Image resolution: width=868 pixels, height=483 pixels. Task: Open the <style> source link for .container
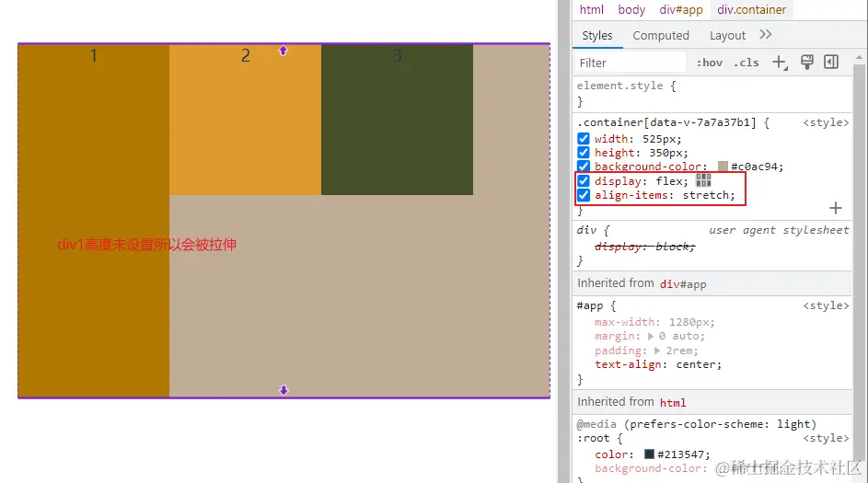coord(826,123)
